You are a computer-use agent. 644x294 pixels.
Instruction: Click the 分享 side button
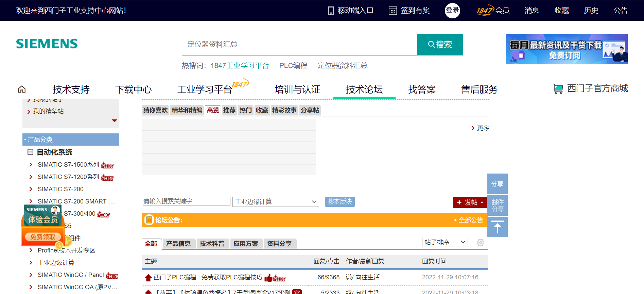pos(497,184)
